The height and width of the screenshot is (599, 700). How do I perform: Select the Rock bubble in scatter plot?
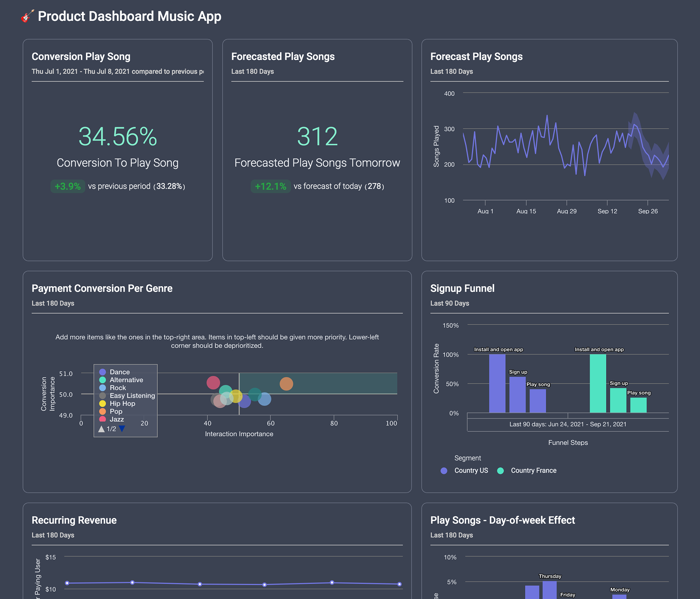tap(265, 399)
